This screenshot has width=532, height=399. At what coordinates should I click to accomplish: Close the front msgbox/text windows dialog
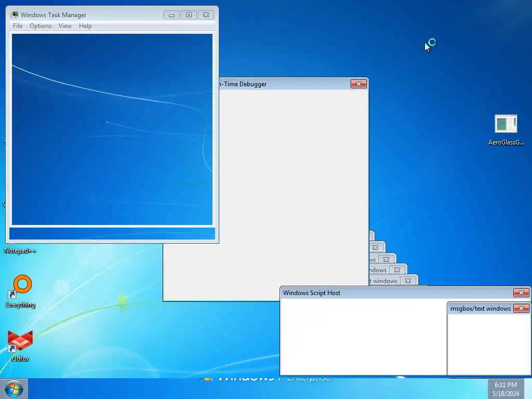tap(522, 308)
